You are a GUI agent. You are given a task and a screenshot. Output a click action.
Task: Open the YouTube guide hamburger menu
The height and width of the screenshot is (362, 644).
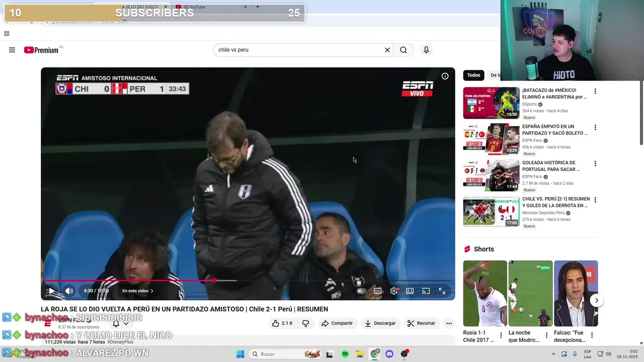12,50
